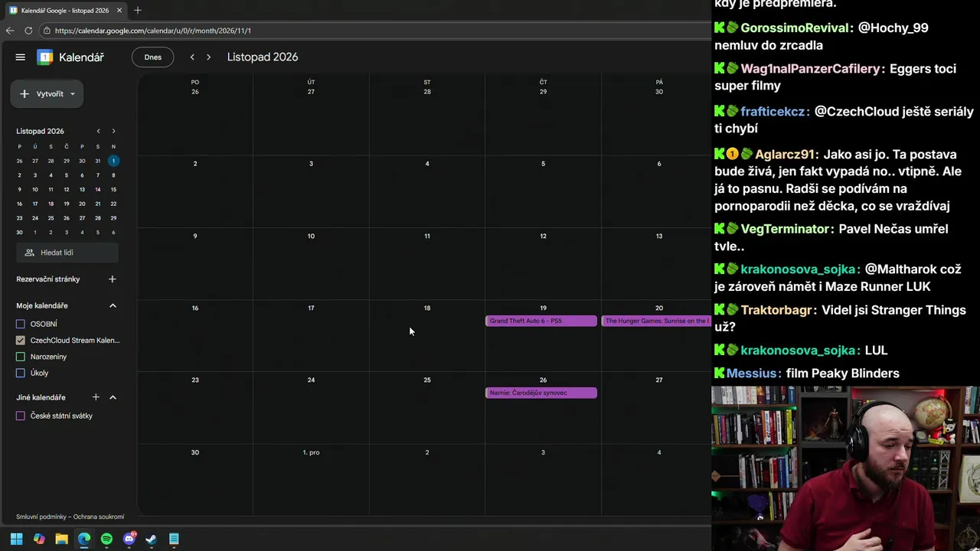
Task: Click Messius username in chat
Action: pos(751,373)
